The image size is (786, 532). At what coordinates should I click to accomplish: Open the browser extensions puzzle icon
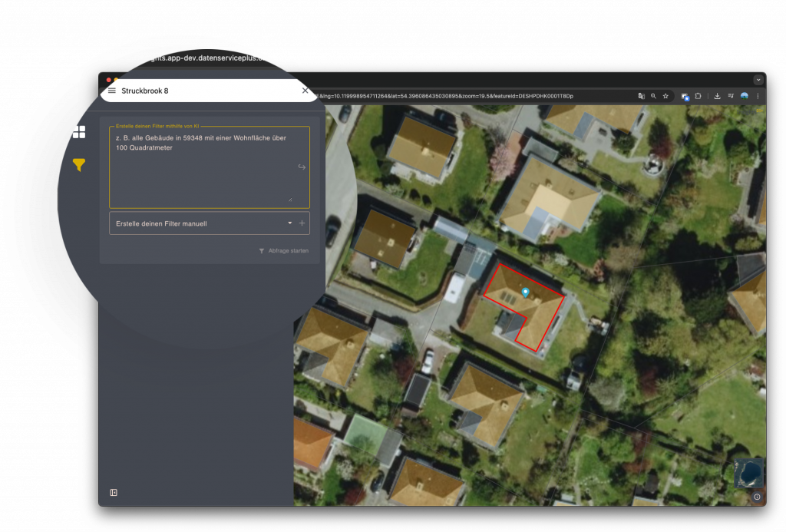click(x=698, y=96)
